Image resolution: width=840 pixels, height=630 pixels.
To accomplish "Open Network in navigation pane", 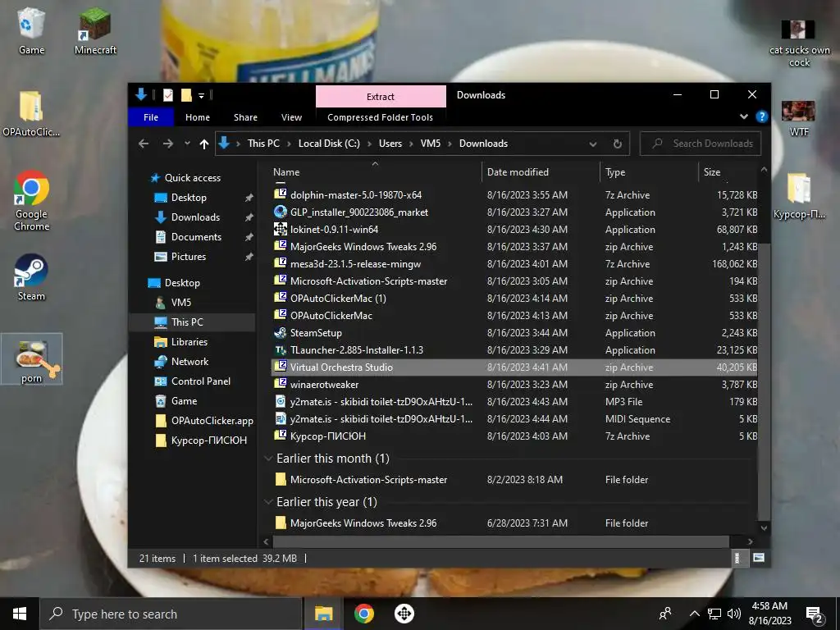I will click(189, 362).
